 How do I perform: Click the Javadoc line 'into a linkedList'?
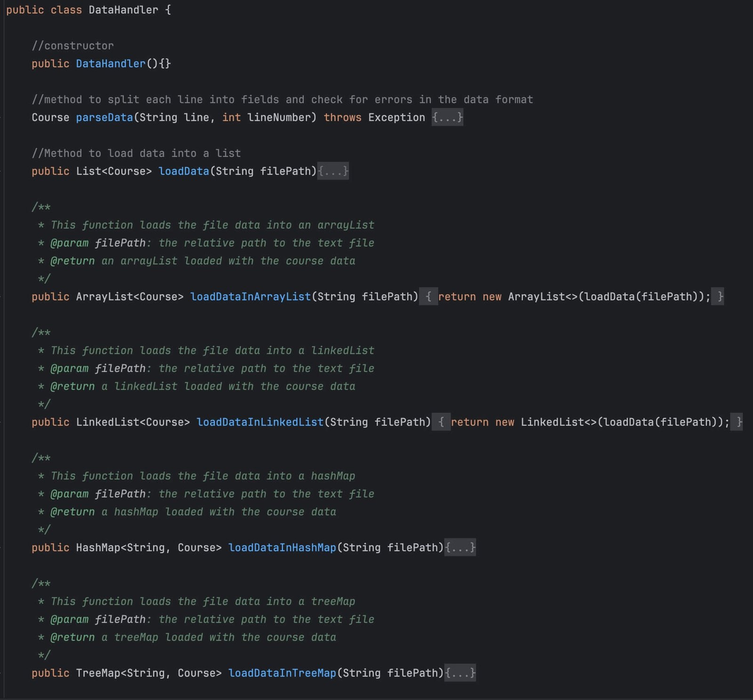tap(206, 351)
